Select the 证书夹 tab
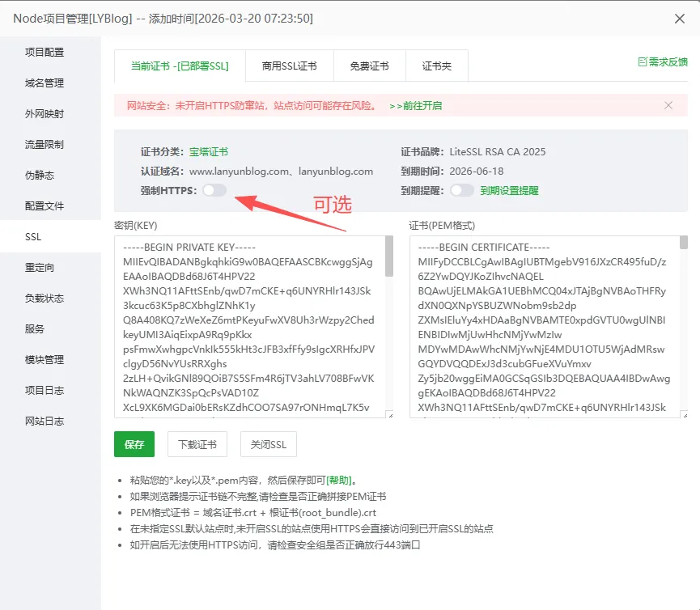This screenshot has height=610, width=700. pos(436,66)
